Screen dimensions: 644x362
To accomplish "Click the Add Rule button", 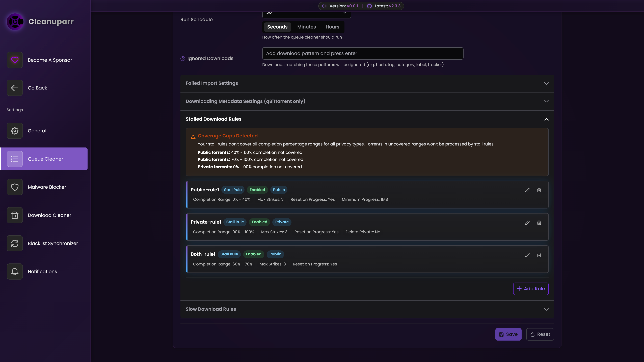I will (531, 289).
